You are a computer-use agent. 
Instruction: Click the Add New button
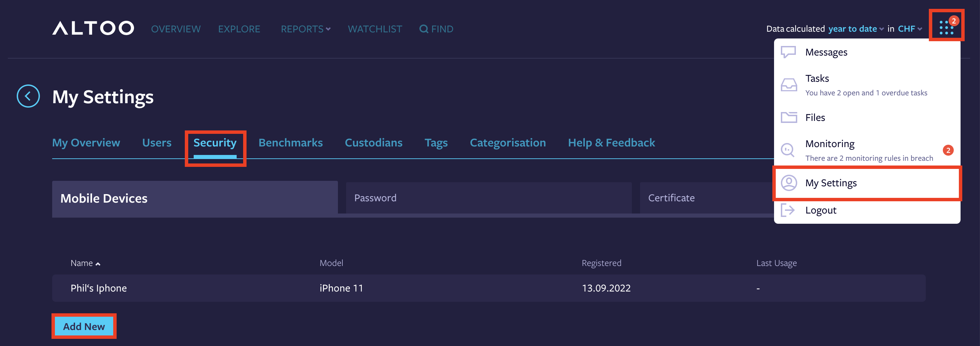(x=84, y=327)
